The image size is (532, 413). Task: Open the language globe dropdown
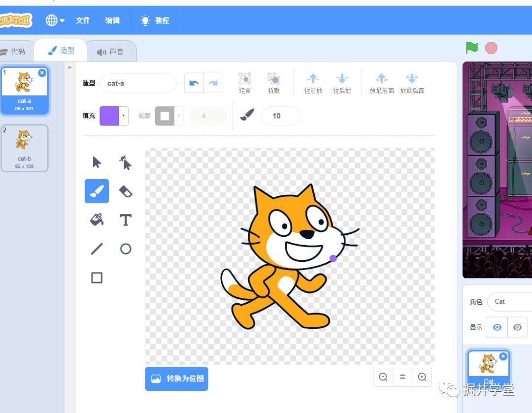55,20
